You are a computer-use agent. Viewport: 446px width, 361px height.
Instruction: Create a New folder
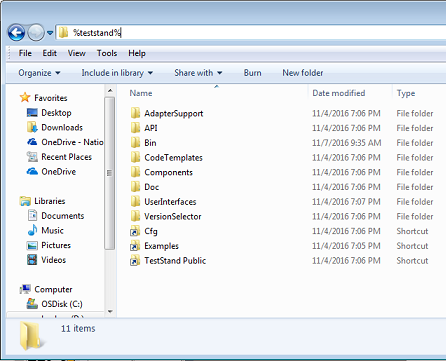point(303,73)
